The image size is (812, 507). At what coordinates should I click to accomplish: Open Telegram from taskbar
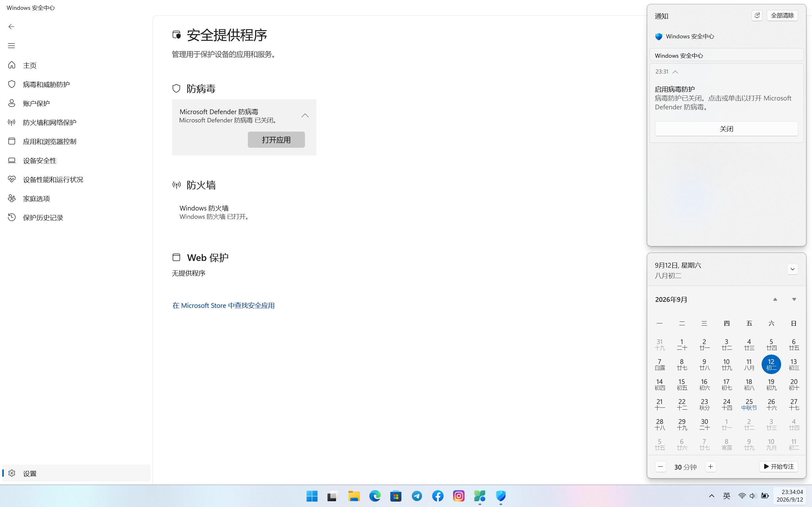[x=417, y=496]
